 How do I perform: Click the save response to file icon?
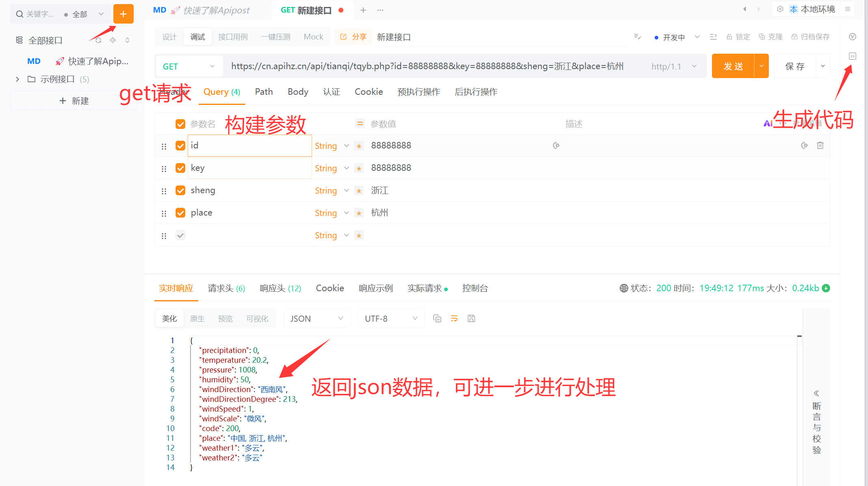(x=471, y=318)
